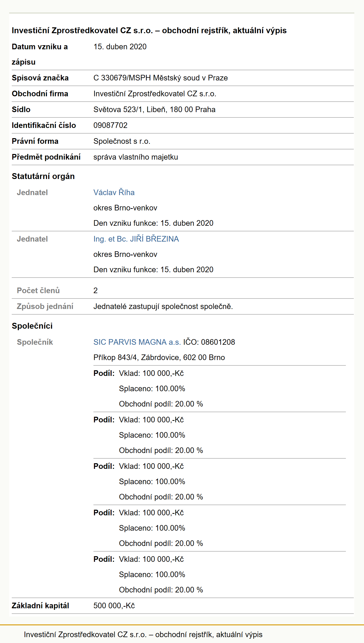Screen dimensions: 364x643
Task: Click the Datum vzniku value 15. duben 2020
Action: point(120,47)
